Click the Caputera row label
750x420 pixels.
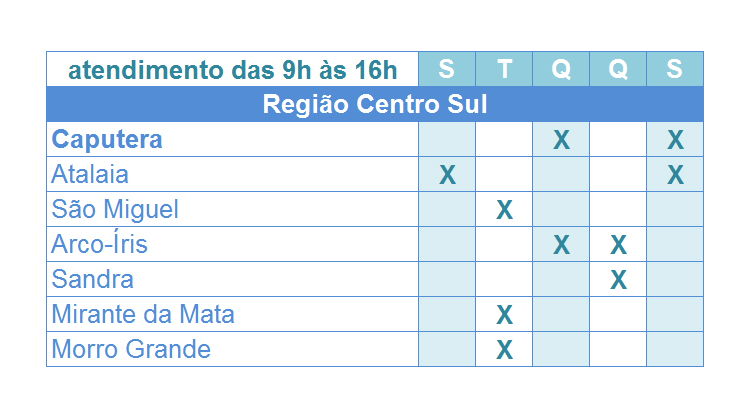click(107, 140)
